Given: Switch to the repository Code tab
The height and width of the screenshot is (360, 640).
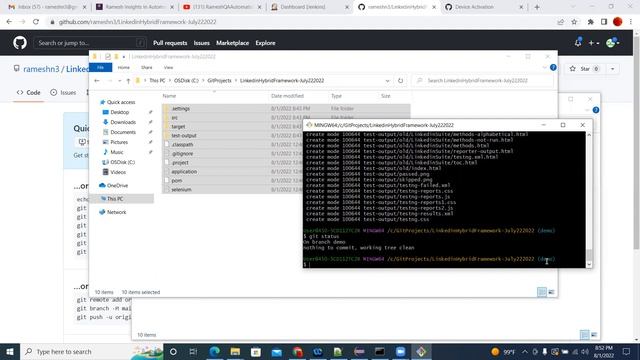Looking at the screenshot, I should (x=29, y=93).
